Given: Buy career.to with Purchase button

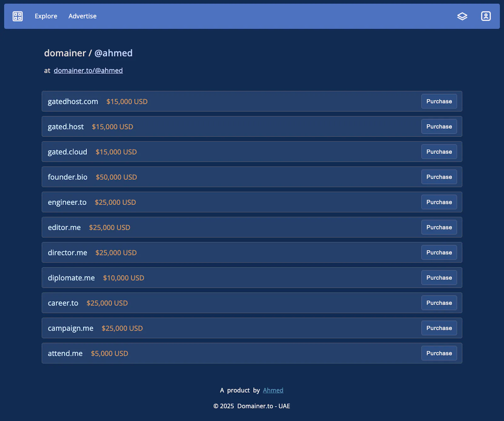Looking at the screenshot, I should [x=439, y=303].
